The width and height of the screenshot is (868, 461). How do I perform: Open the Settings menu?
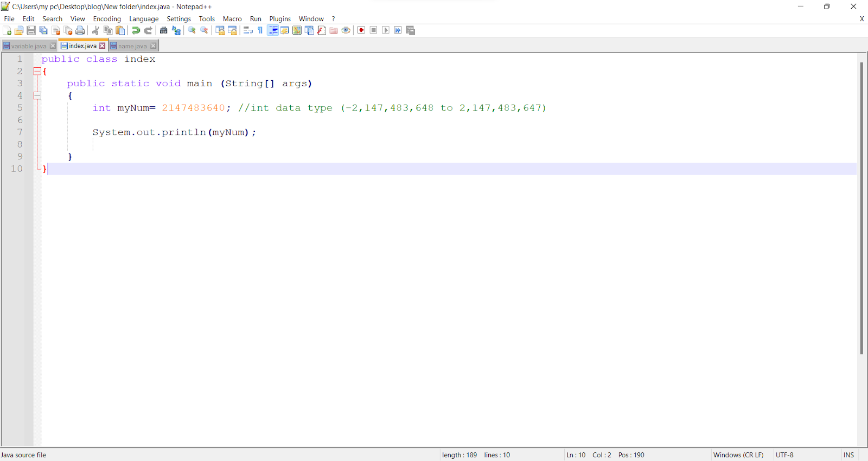click(x=178, y=18)
